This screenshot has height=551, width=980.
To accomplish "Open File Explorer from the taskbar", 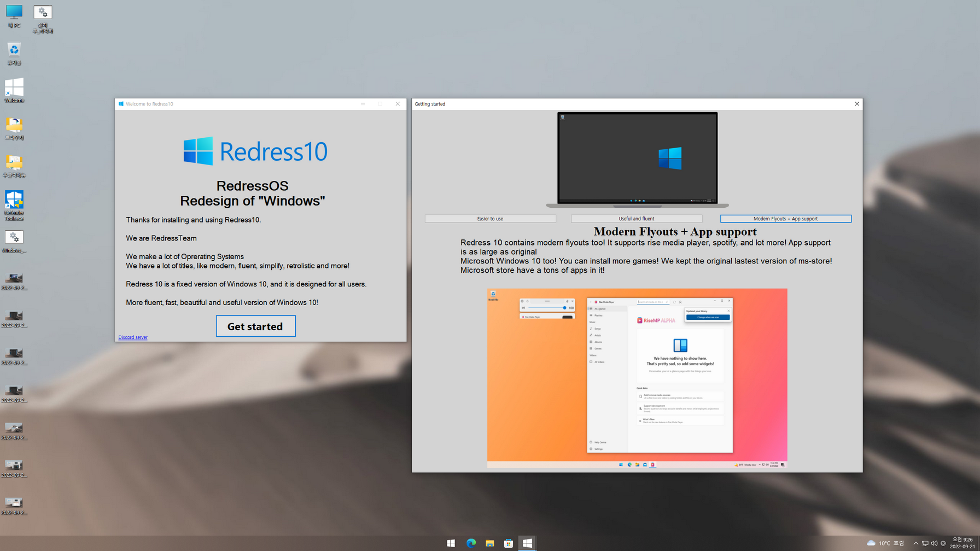I will (x=489, y=543).
